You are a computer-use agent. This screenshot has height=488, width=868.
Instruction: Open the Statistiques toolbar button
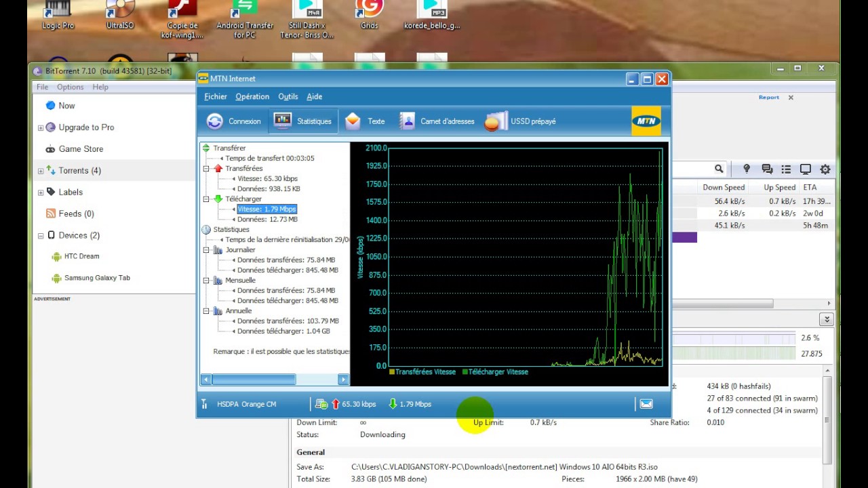302,121
